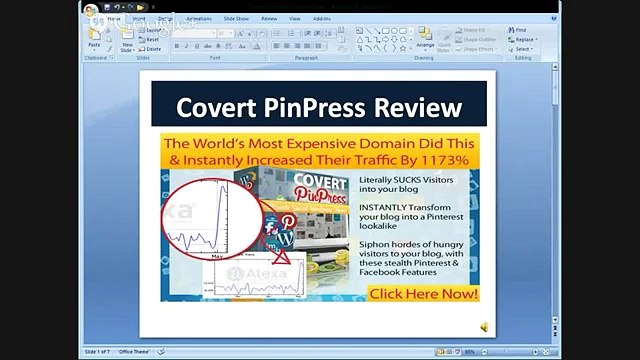Click the New Slide icon
The width and height of the screenshot is (640, 360).
point(127,34)
